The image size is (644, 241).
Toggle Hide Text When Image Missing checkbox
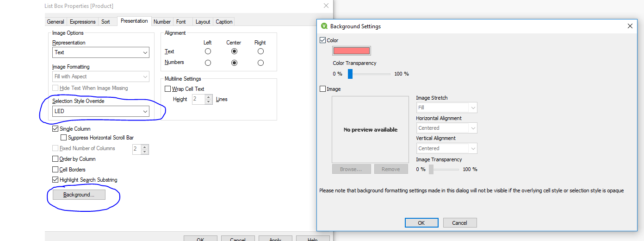tap(56, 88)
